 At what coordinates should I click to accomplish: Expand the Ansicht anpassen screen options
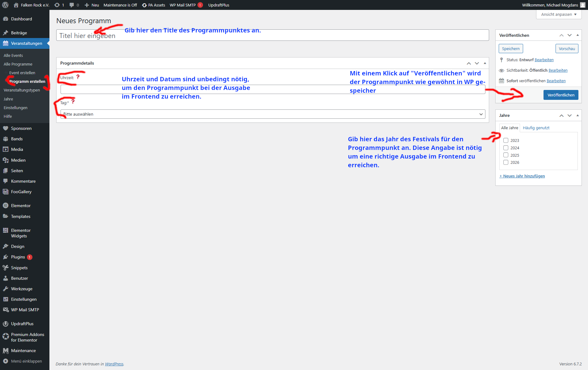(559, 15)
